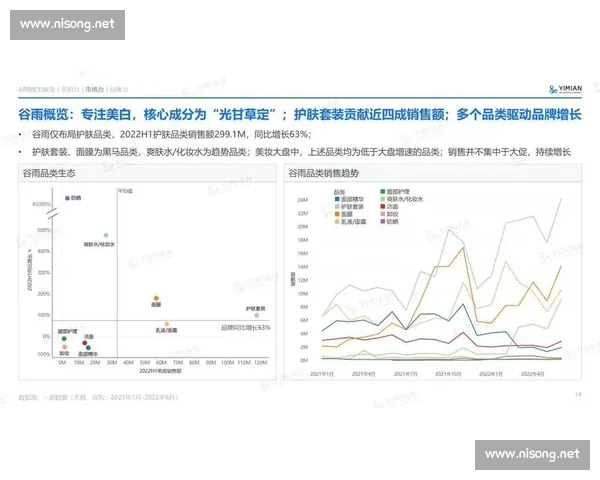
Task: Click the purple 防晒 dot in the scatter chart
Action: tap(67, 198)
